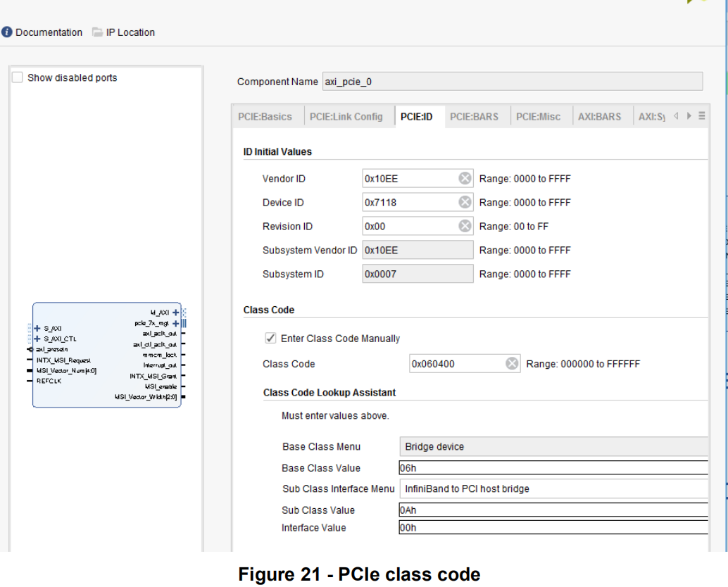
Task: Click the right arrow to scroll tabs
Action: 689,115
